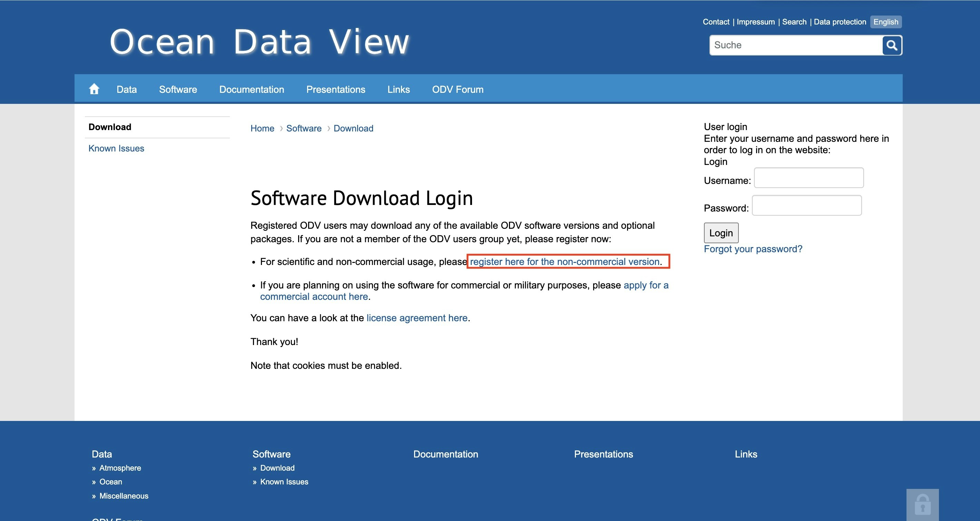Click the Login button
This screenshot has width=980, height=521.
coord(721,233)
